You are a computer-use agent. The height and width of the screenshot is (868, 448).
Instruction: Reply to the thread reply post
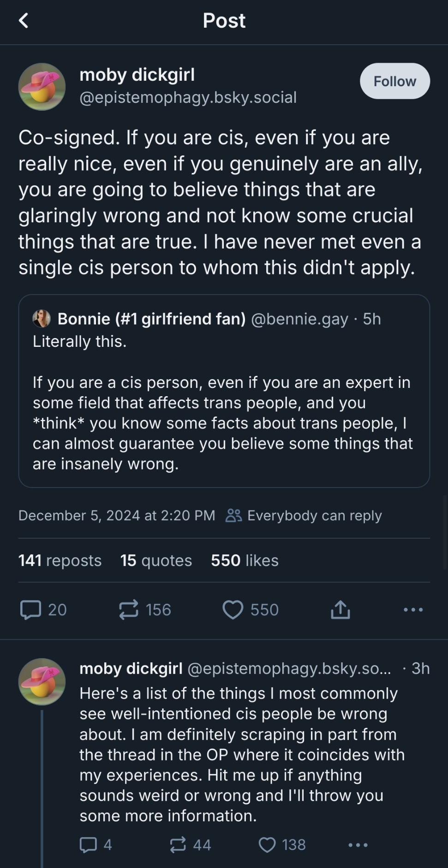pyautogui.click(x=88, y=844)
